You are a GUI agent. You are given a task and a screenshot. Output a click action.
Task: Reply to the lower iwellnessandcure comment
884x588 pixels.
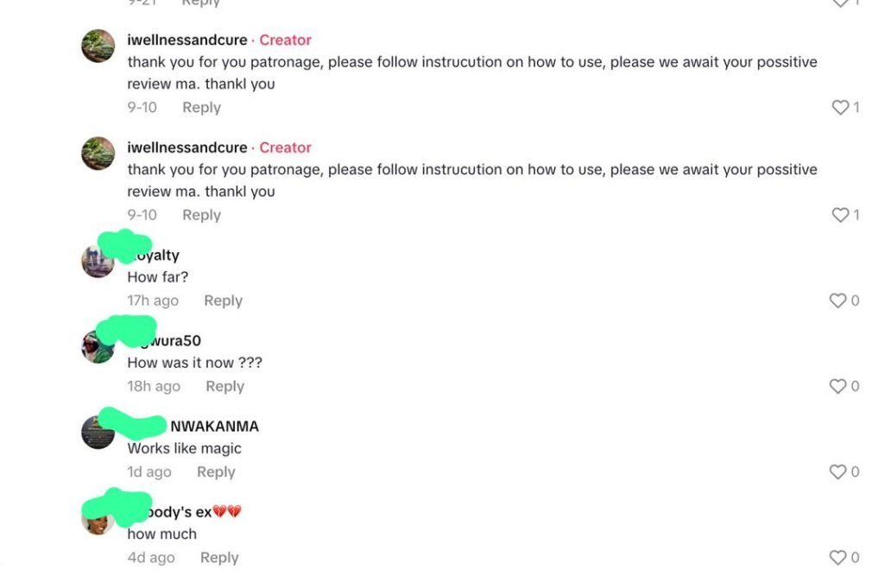[x=201, y=215]
